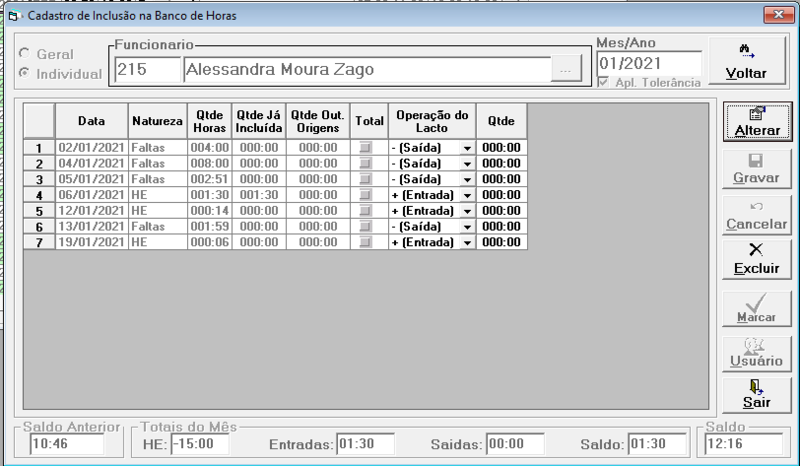
Task: Click the HE total field -15:00
Action: [200, 444]
